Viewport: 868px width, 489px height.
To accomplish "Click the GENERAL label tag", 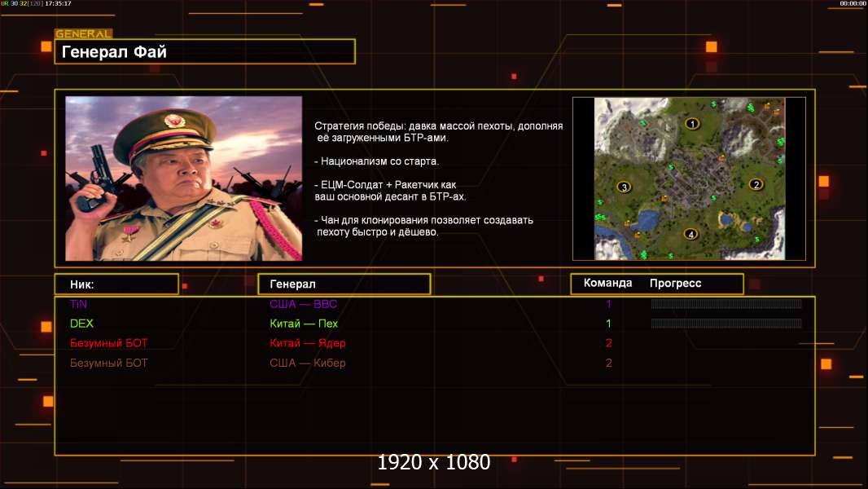I will click(x=84, y=33).
